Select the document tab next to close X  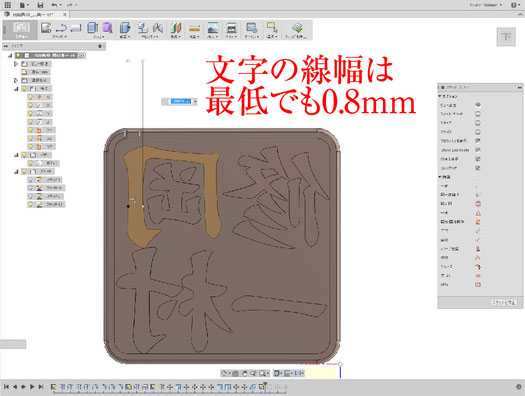tap(34, 14)
